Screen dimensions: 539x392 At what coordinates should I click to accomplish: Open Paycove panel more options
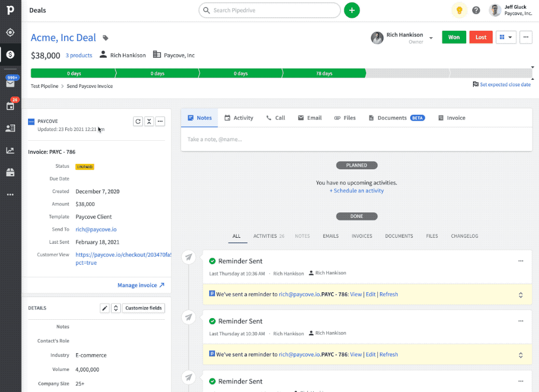click(160, 121)
